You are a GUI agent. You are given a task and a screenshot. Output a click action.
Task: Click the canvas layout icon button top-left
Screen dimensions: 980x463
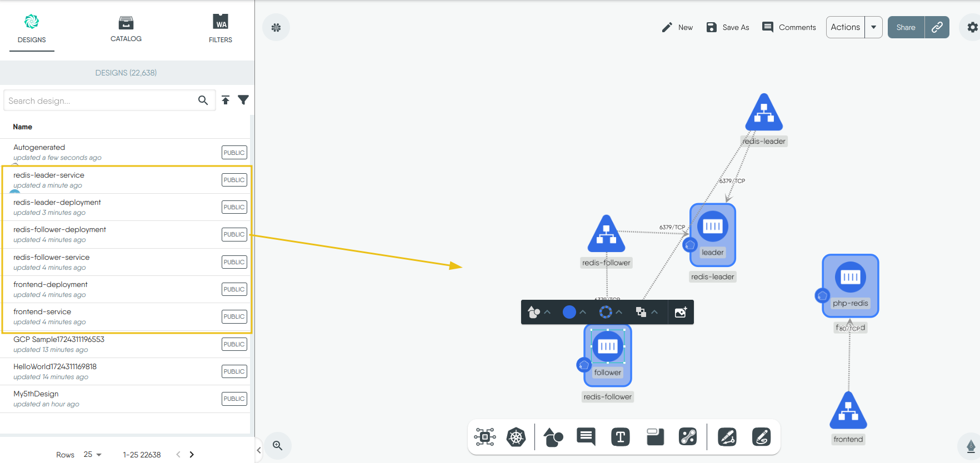pyautogui.click(x=276, y=27)
